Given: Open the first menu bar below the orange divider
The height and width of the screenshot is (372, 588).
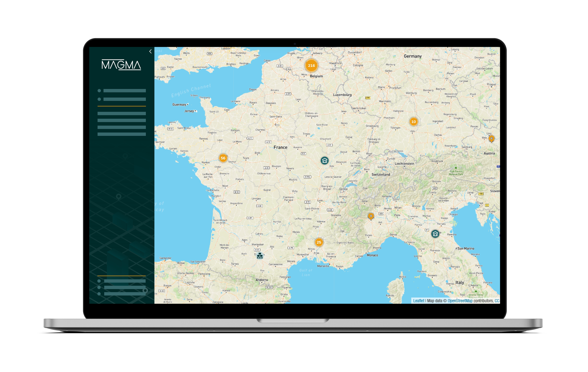Looking at the screenshot, I should (122, 113).
